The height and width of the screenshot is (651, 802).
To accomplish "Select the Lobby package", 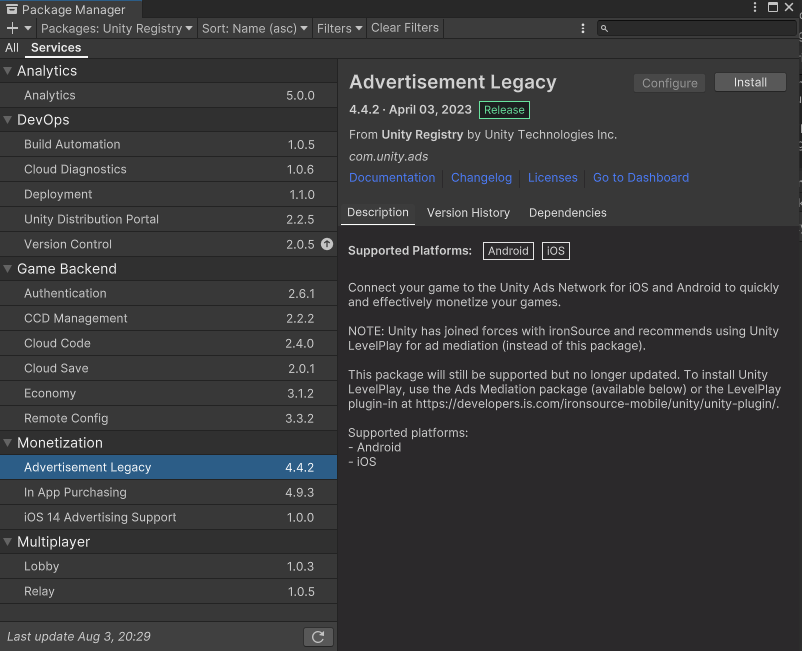I will [x=169, y=567].
